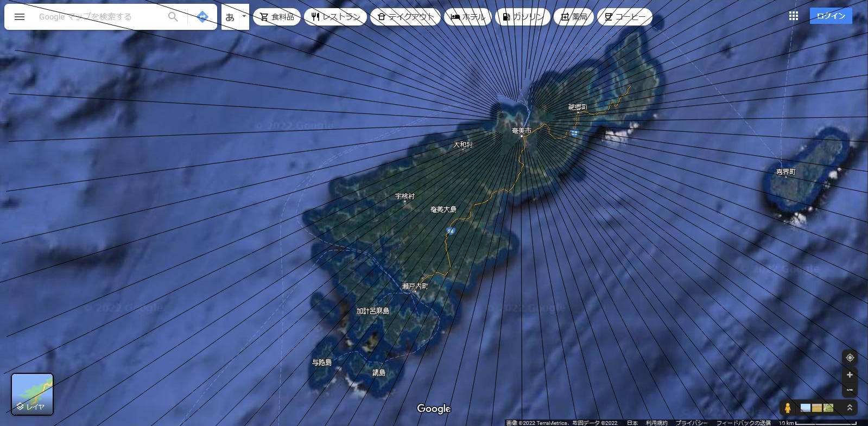The width and height of the screenshot is (868, 426).
Task: Click the 宇検村 village label
Action: (x=405, y=196)
